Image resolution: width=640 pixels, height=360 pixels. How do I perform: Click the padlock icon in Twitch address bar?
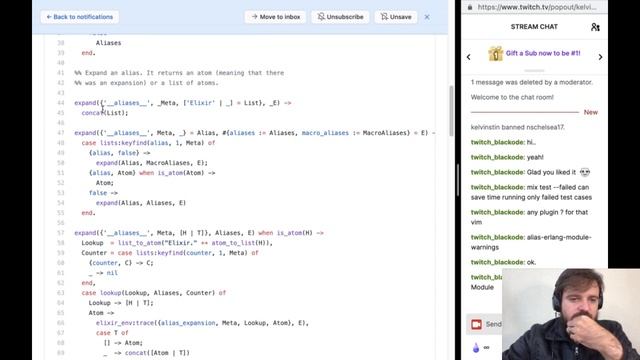470,7
